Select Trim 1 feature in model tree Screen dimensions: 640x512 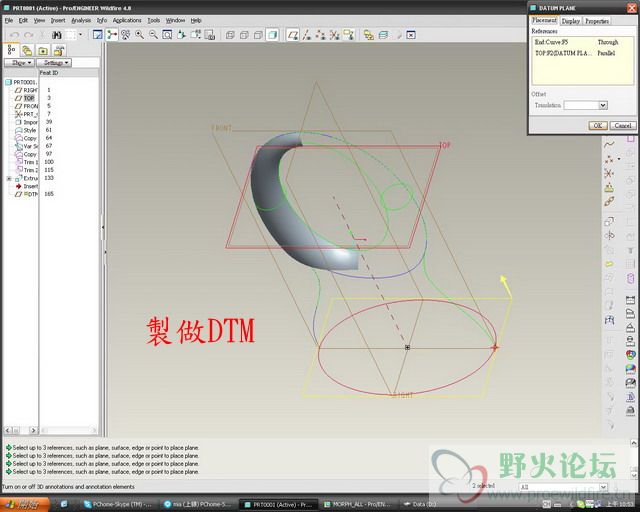(27, 162)
